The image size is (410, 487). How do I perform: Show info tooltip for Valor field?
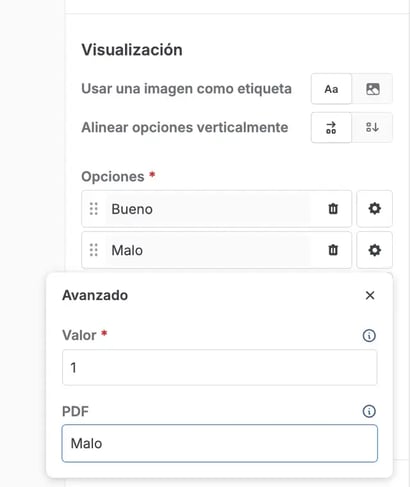pyautogui.click(x=369, y=335)
